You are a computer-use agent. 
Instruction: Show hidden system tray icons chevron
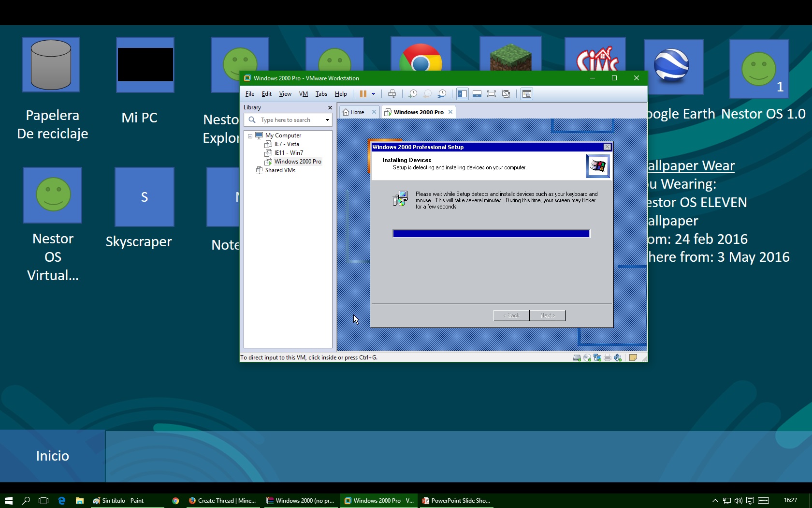click(715, 501)
